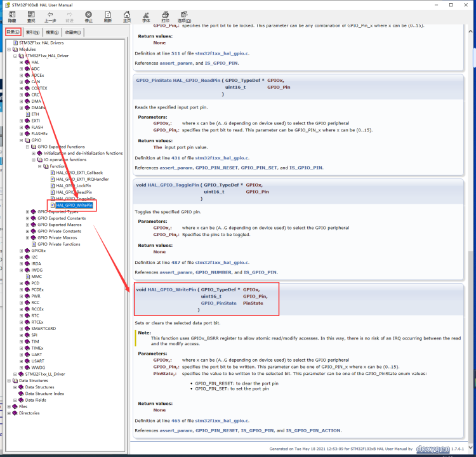The height and width of the screenshot is (457, 476).
Task: Click the open-book icon beside GPIO
Action: 27,140
